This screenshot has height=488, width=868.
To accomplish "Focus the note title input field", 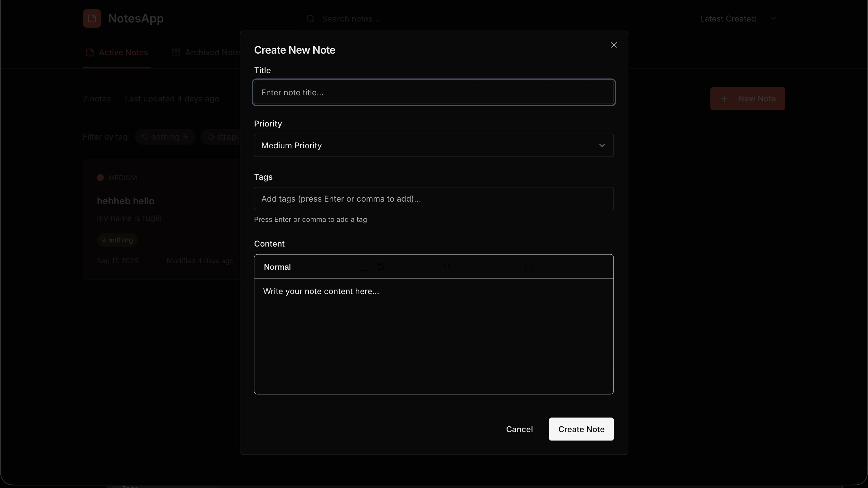I will coord(433,93).
